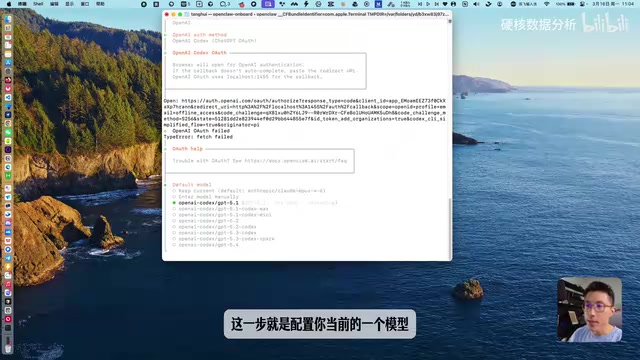Click the play button in menu bar
The height and width of the screenshot is (360, 640).
coord(428,4)
